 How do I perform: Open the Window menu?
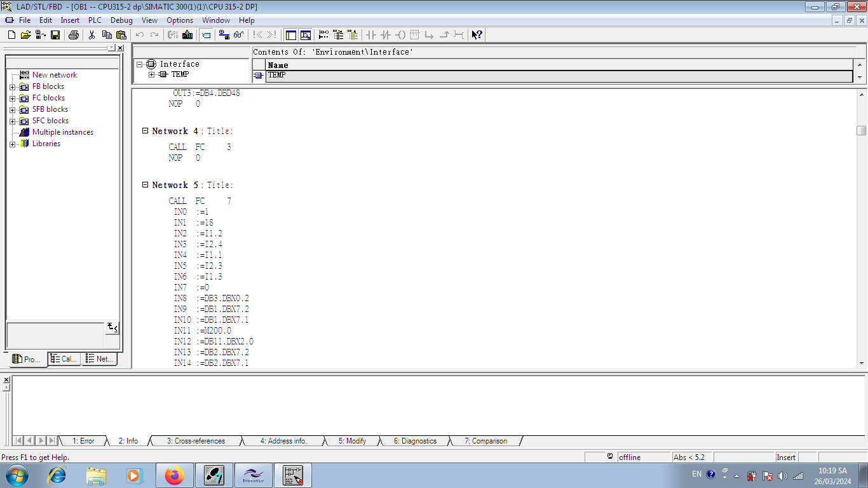coord(216,20)
